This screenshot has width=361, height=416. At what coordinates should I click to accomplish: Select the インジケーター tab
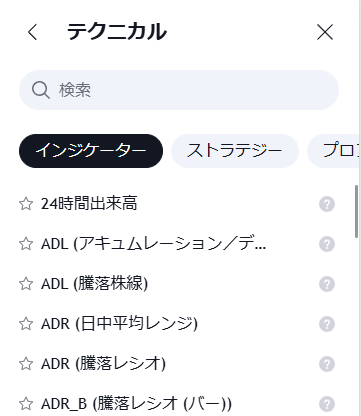[x=91, y=151]
